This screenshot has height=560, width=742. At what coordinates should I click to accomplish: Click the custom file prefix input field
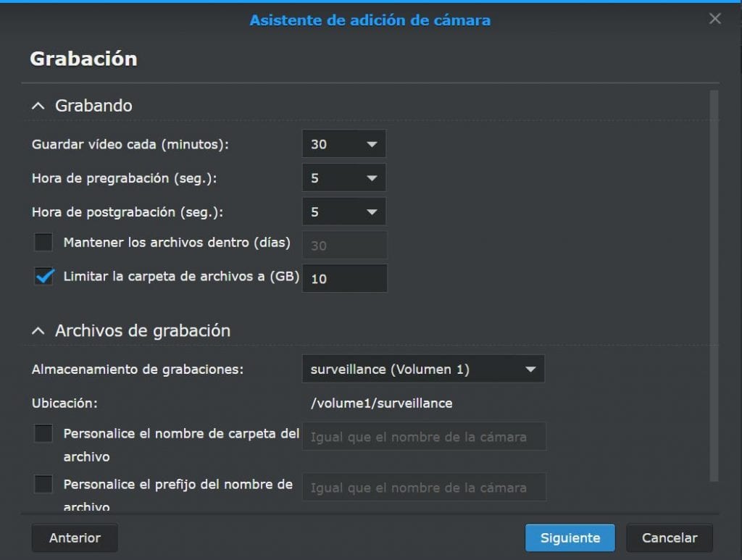[x=424, y=487]
